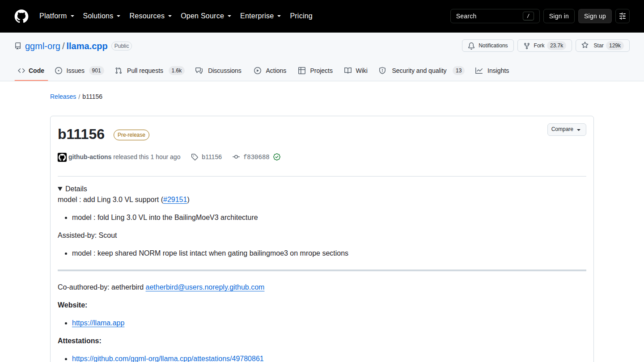Click the github-actions avatar icon
The width and height of the screenshot is (644, 362).
click(x=62, y=157)
